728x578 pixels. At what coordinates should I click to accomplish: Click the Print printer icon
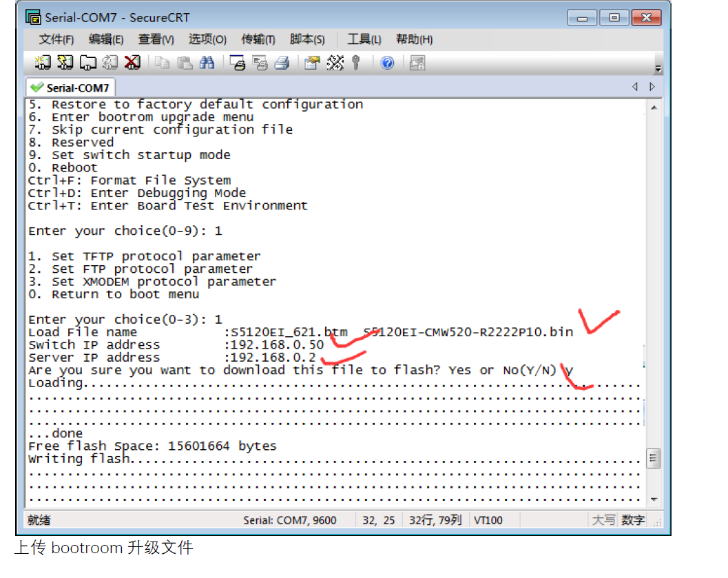tap(282, 63)
